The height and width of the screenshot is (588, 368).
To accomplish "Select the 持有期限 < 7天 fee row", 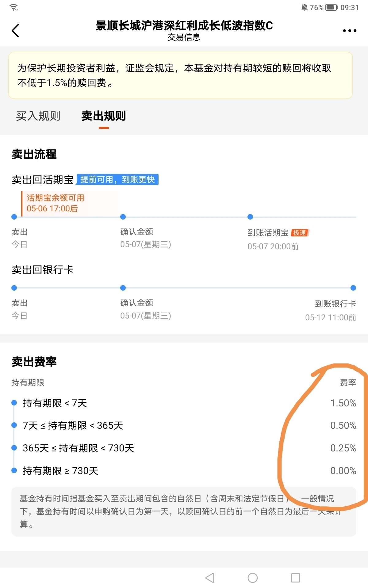I will (55, 403).
